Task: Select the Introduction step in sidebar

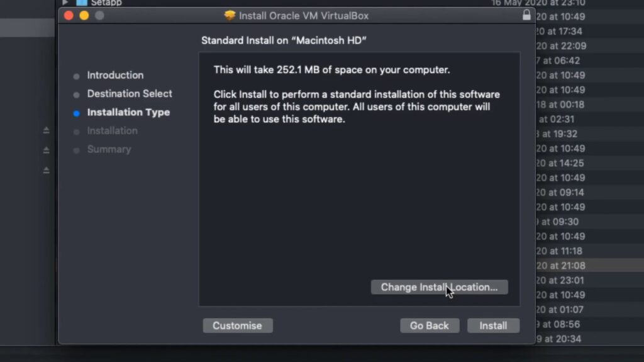Action: pyautogui.click(x=115, y=75)
